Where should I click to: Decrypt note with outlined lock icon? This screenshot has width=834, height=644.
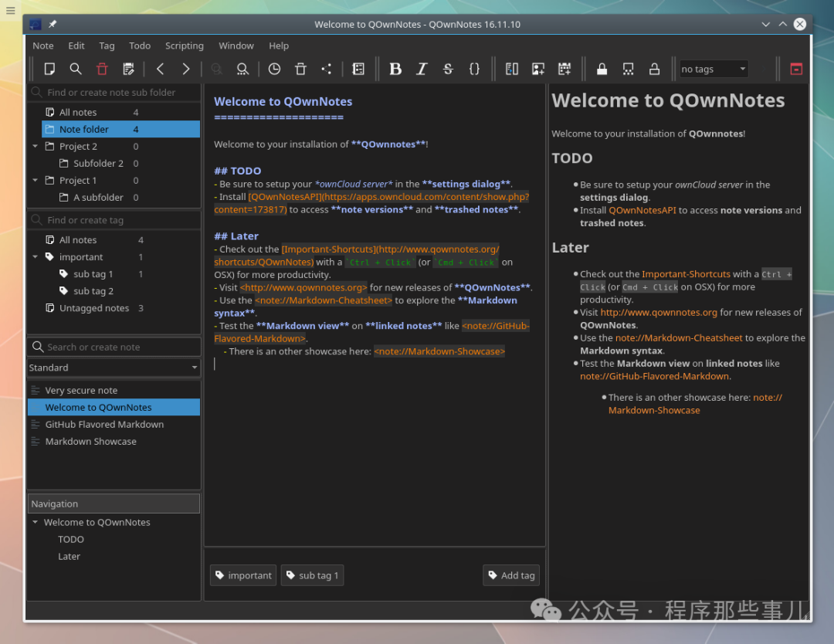tap(654, 69)
